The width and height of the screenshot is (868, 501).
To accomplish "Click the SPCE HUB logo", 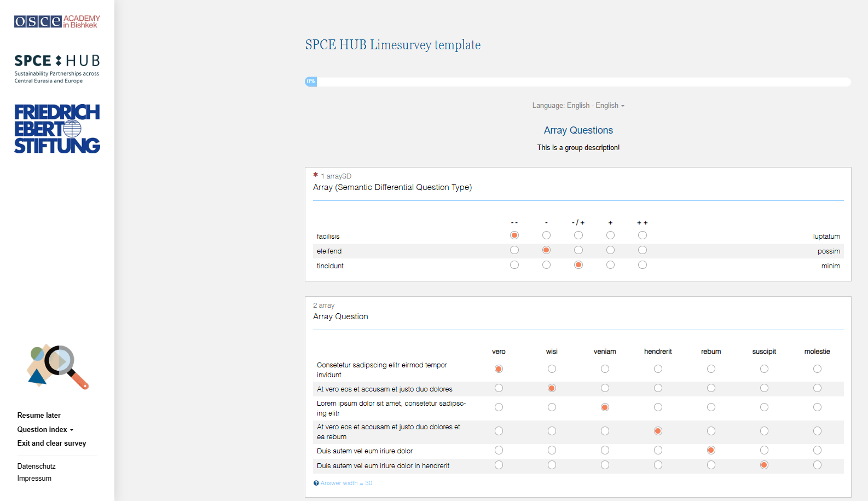I will pyautogui.click(x=57, y=68).
